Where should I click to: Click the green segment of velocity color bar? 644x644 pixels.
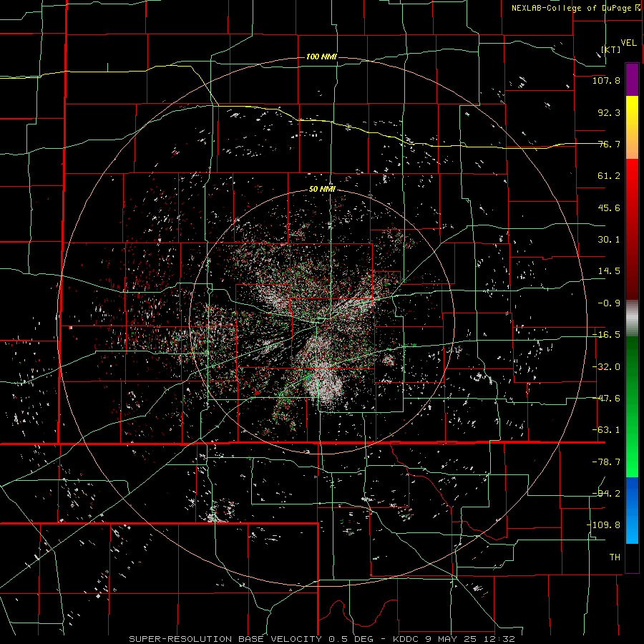tap(632, 406)
